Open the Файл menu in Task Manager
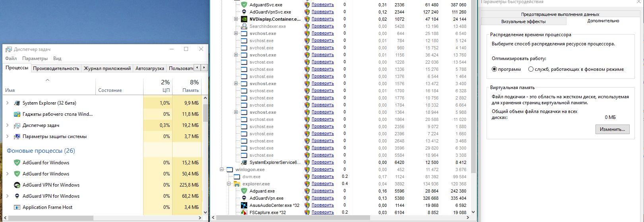644x222 pixels. 11,58
